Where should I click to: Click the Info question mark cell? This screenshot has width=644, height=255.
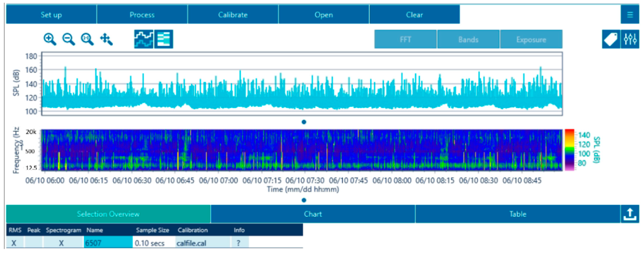pos(239,243)
